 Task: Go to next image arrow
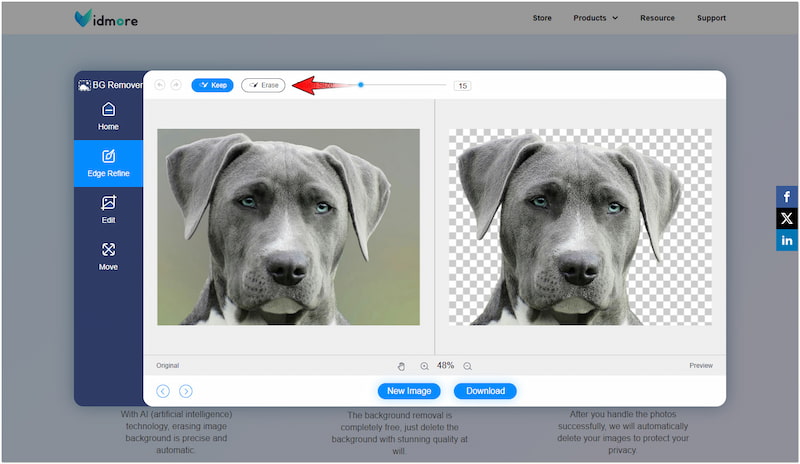(186, 391)
